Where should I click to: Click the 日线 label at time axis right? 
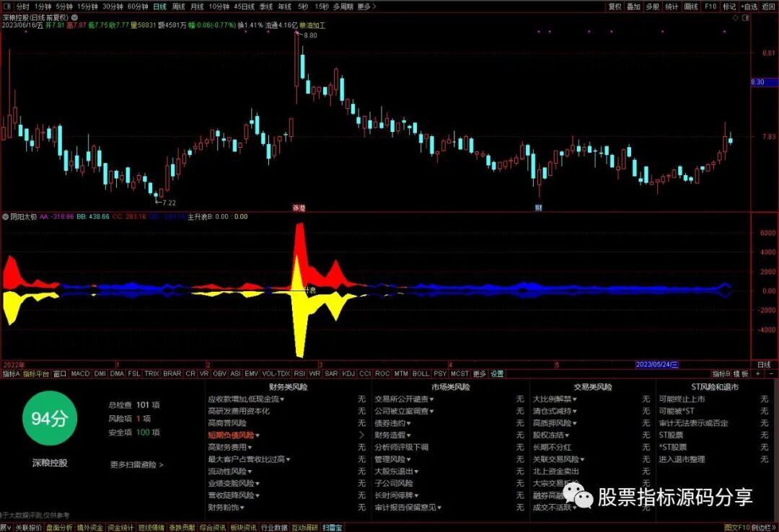(x=764, y=365)
